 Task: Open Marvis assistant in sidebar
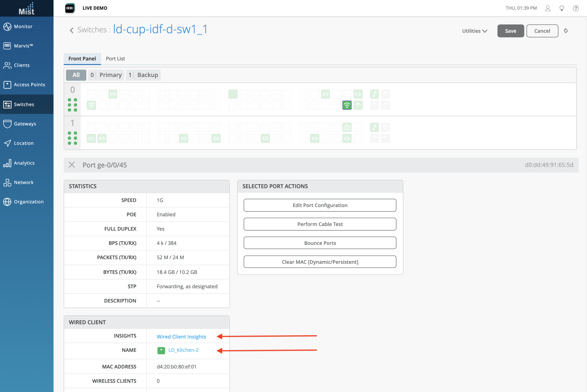click(23, 46)
